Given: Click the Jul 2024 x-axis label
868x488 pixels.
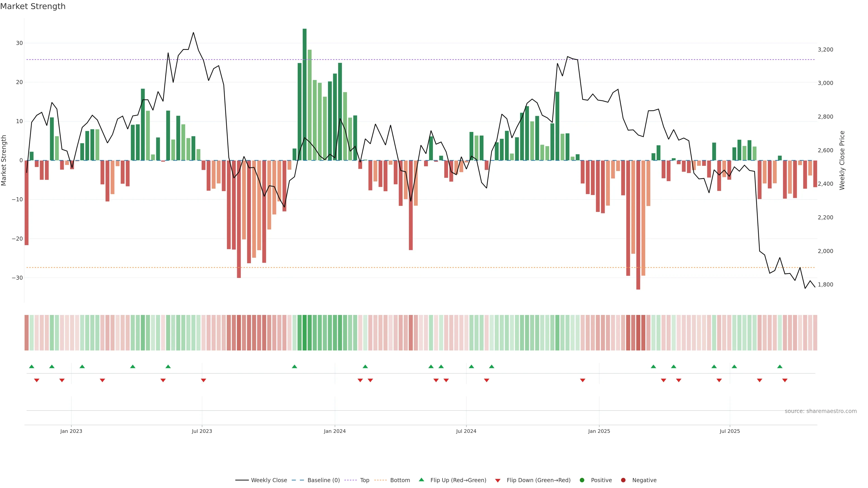Looking at the screenshot, I should pos(466,431).
